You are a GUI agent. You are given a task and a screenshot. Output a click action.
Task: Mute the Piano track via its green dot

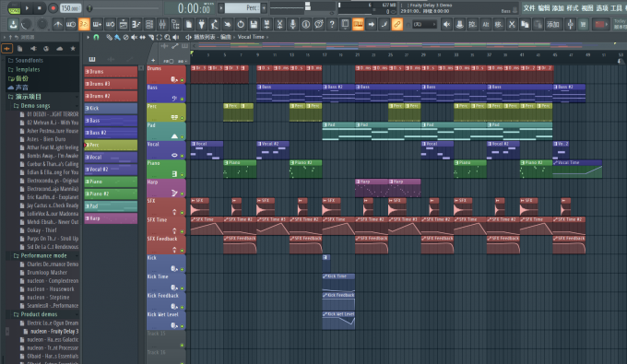[x=183, y=174]
